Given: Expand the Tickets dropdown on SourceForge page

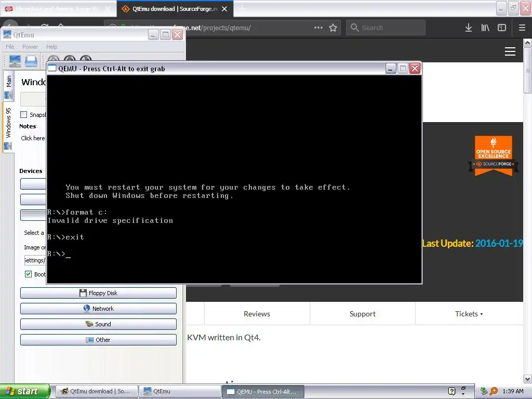Looking at the screenshot, I should [x=469, y=314].
